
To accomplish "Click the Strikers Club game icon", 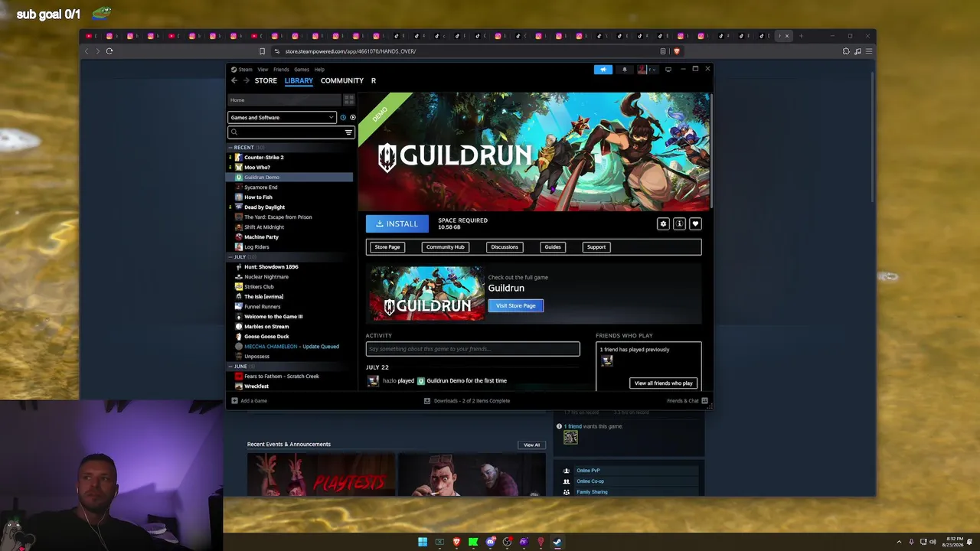I will [239, 286].
